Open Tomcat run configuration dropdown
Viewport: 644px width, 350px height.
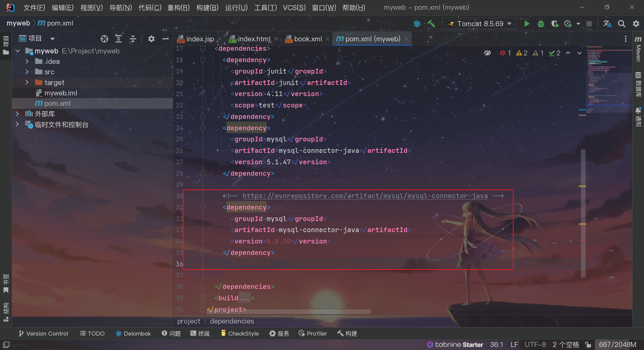pyautogui.click(x=480, y=24)
